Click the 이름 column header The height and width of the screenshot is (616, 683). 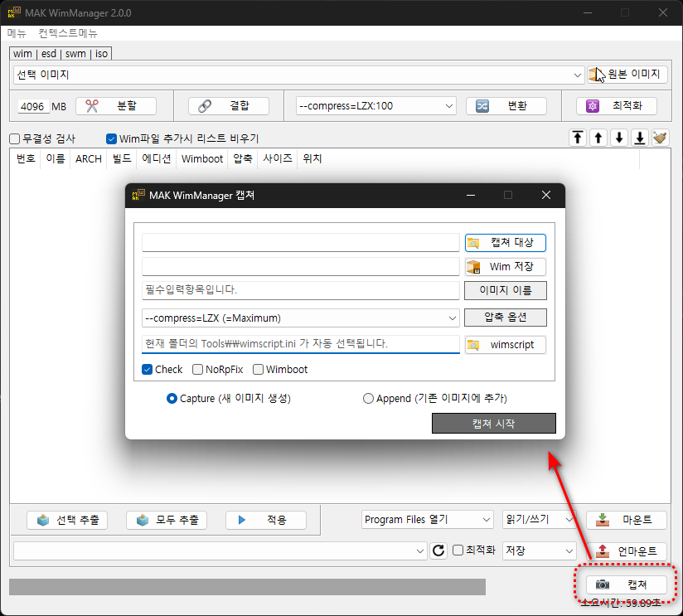(x=56, y=158)
